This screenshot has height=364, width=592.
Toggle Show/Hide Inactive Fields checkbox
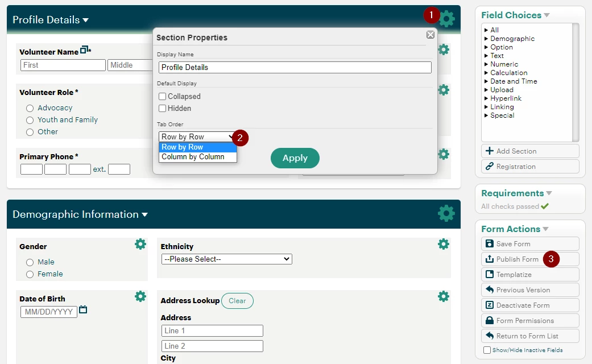[487, 350]
